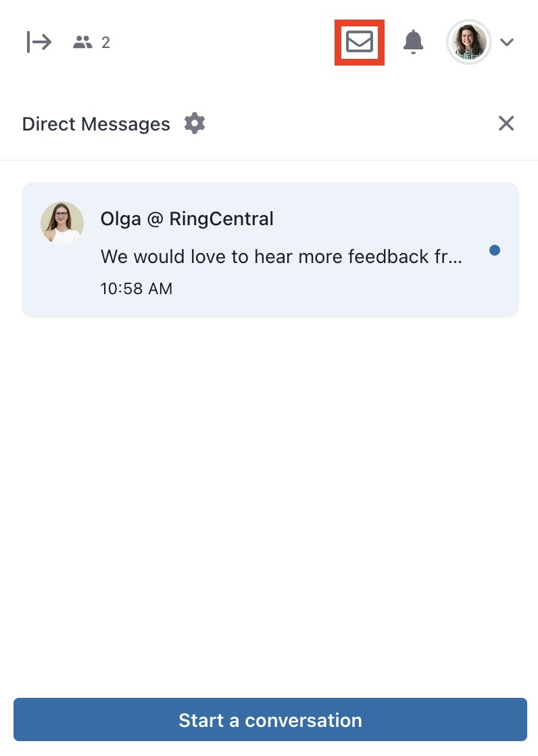Open direct messages envelope icon

(360, 42)
